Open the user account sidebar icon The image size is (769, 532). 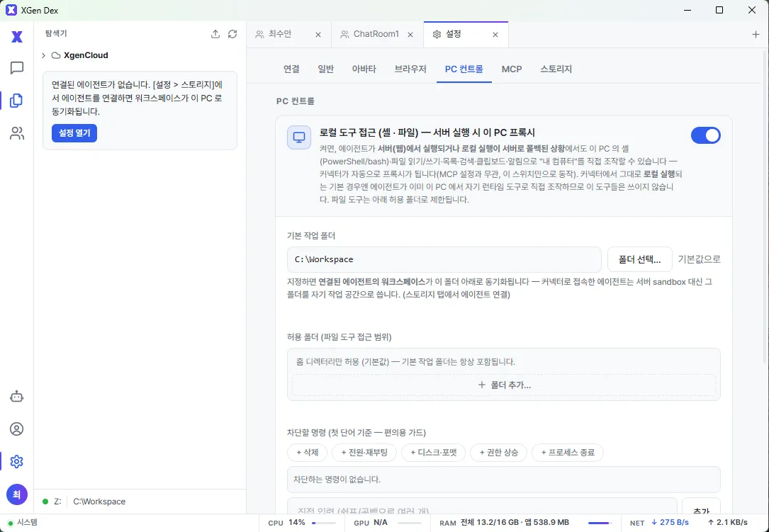coord(17,429)
